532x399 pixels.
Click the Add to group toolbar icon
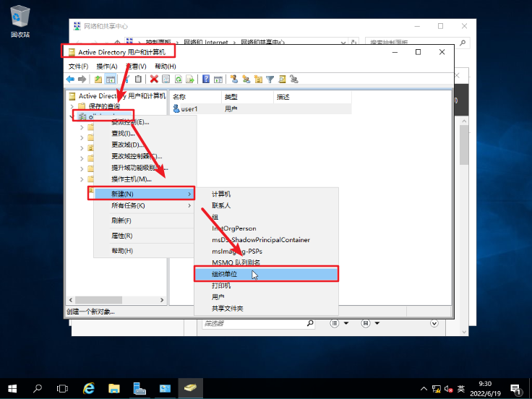[294, 79]
